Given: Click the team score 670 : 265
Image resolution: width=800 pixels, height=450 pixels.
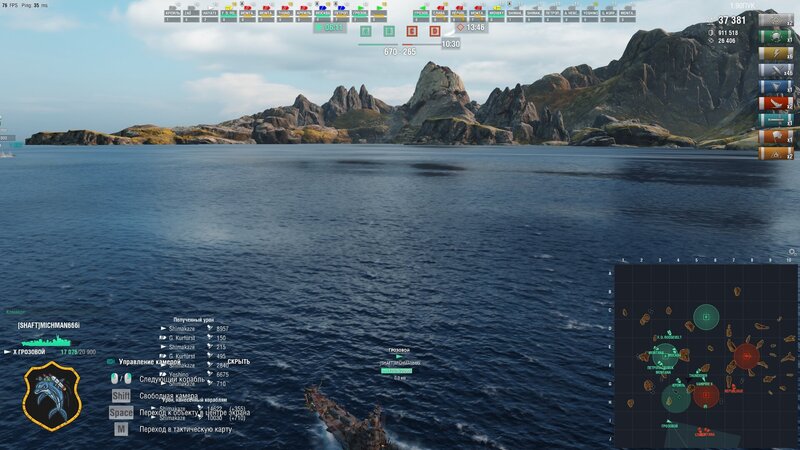Looking at the screenshot, I should pyautogui.click(x=399, y=52).
